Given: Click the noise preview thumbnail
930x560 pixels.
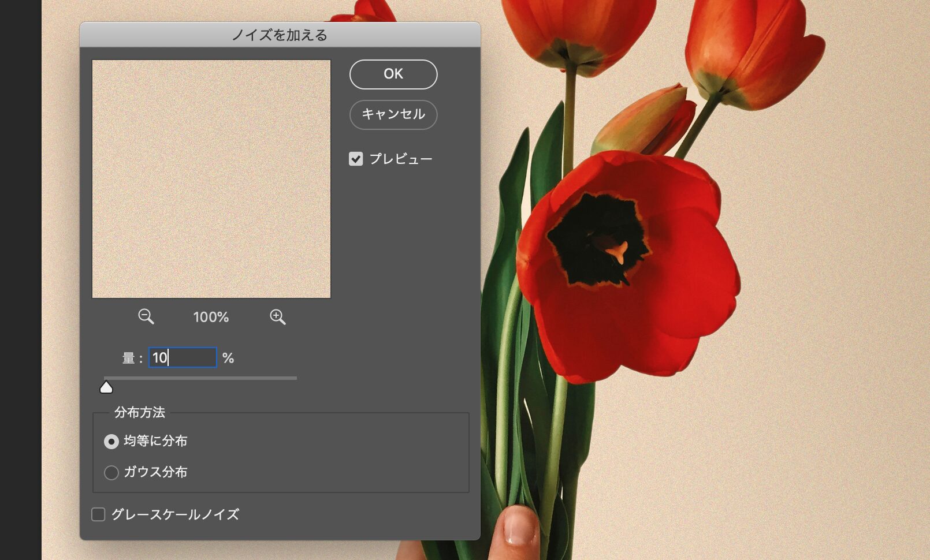Looking at the screenshot, I should click(211, 179).
